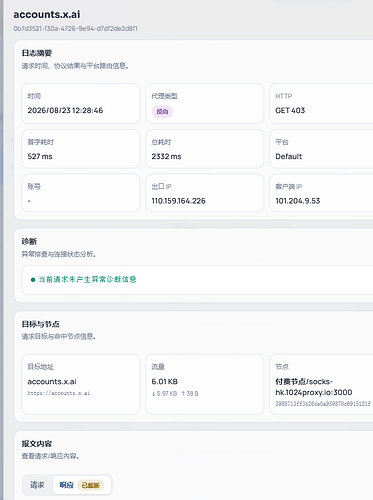
Task: Click the 平台 Default card
Action: [x=321, y=149]
